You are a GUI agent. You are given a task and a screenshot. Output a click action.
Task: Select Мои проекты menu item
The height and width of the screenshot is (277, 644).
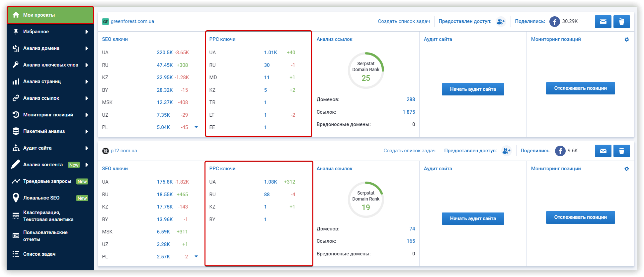pyautogui.click(x=50, y=15)
